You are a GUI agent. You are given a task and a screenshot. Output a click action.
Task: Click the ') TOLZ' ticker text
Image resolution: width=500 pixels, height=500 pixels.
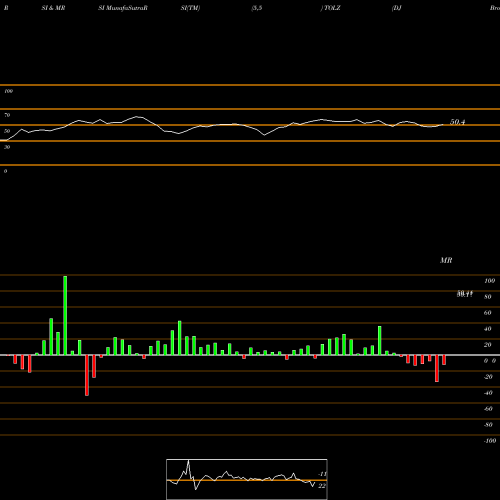pos(330,8)
